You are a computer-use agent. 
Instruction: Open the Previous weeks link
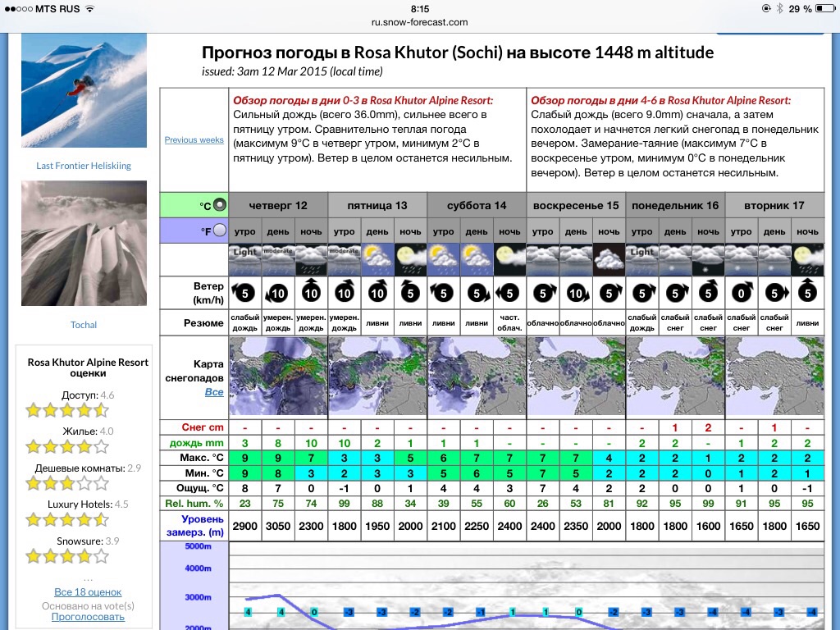pyautogui.click(x=194, y=139)
